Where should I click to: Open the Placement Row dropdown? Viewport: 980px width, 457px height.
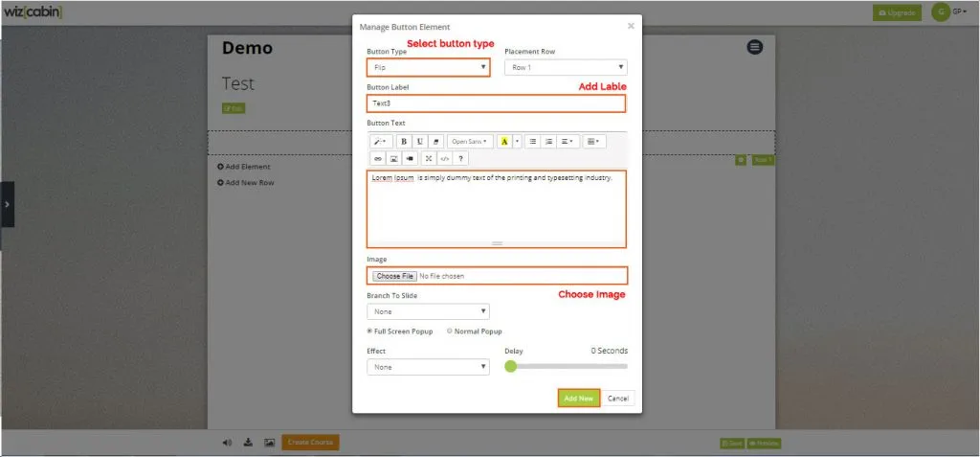566,67
